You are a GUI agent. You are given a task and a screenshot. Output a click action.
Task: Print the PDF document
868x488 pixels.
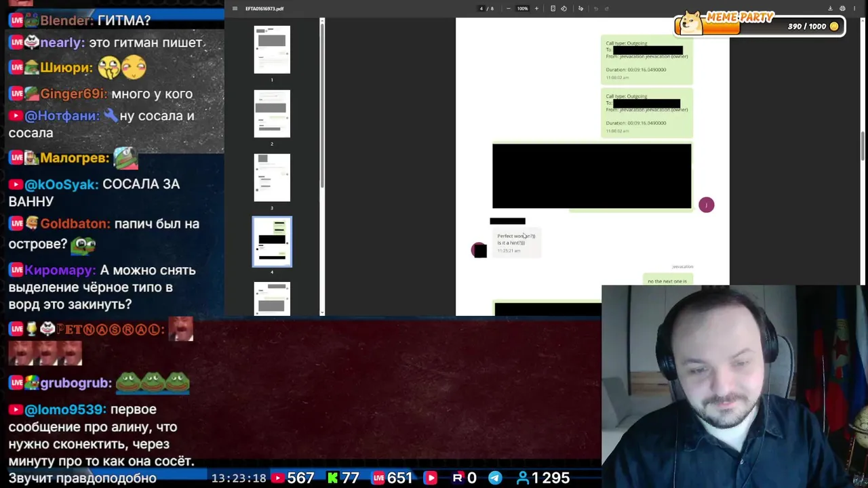842,9
